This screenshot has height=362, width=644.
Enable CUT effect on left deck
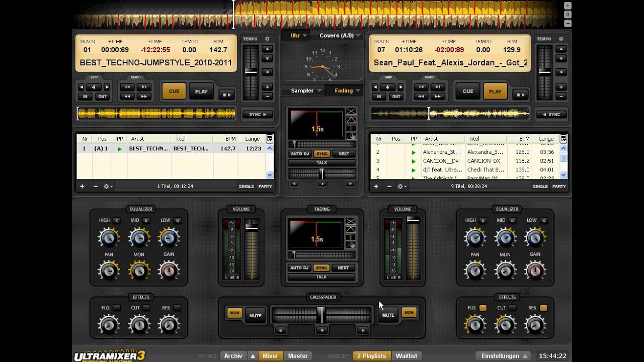(146, 308)
